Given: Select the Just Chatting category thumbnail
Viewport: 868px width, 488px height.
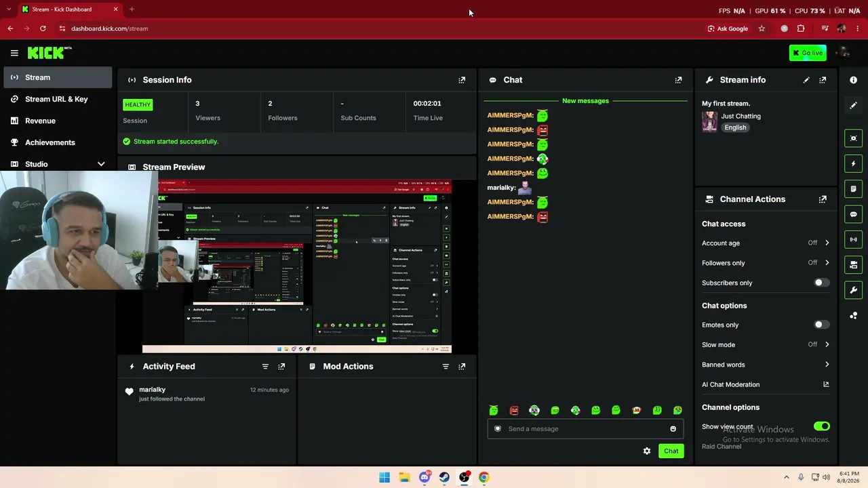Looking at the screenshot, I should tap(709, 122).
